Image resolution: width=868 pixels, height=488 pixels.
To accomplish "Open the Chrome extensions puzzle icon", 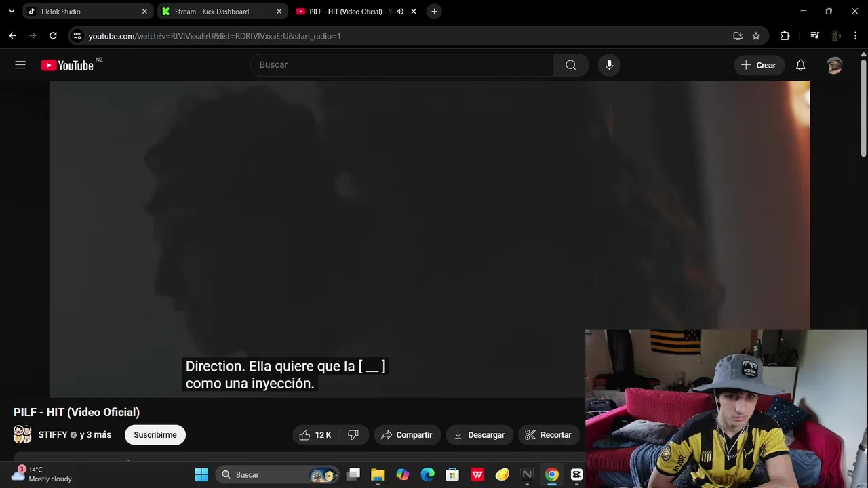I will 785,35.
